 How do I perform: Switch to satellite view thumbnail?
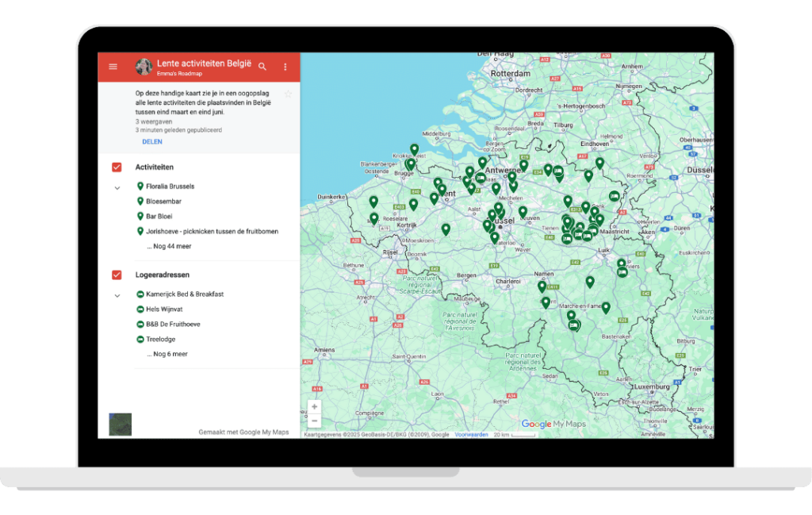[x=120, y=425]
